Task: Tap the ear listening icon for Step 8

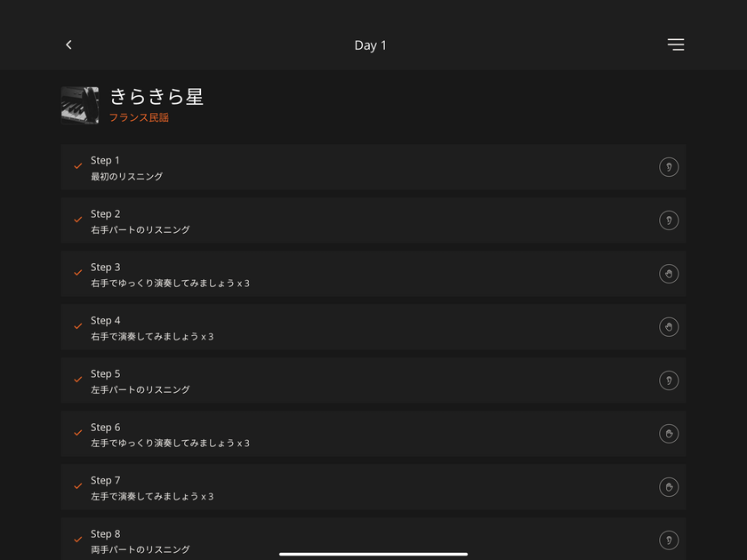Action: coord(669,540)
